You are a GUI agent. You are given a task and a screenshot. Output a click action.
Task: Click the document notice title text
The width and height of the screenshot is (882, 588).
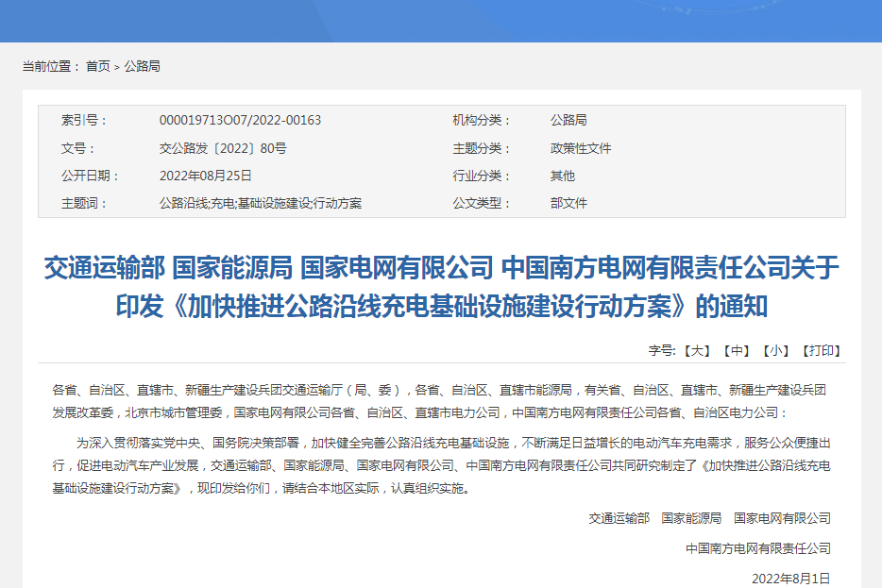tap(441, 291)
